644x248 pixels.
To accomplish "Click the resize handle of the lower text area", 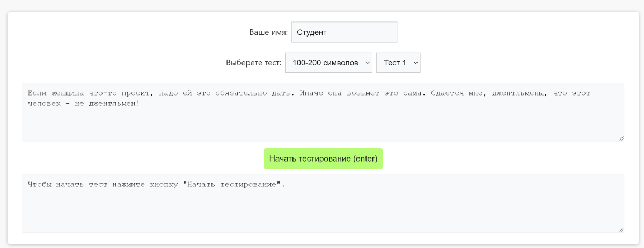I will [x=621, y=229].
